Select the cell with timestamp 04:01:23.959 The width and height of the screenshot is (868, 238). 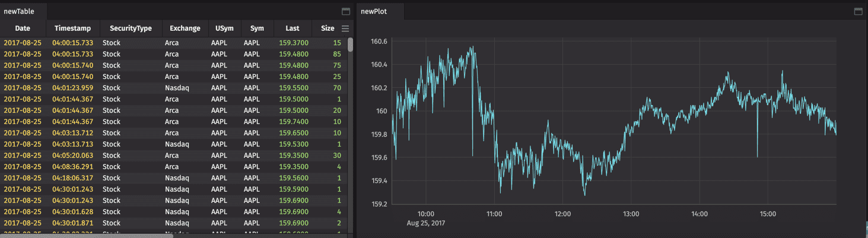[x=72, y=88]
